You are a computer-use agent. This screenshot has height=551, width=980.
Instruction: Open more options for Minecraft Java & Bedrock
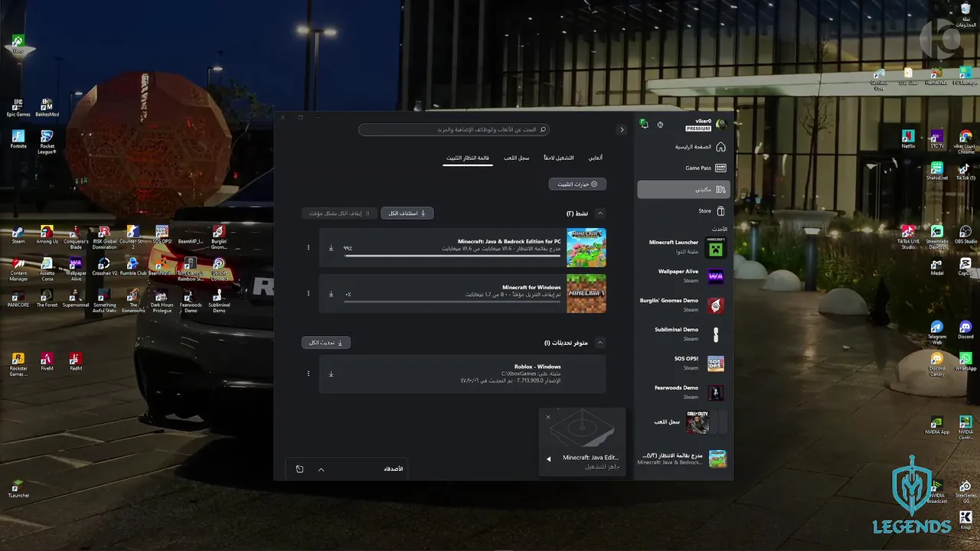309,247
